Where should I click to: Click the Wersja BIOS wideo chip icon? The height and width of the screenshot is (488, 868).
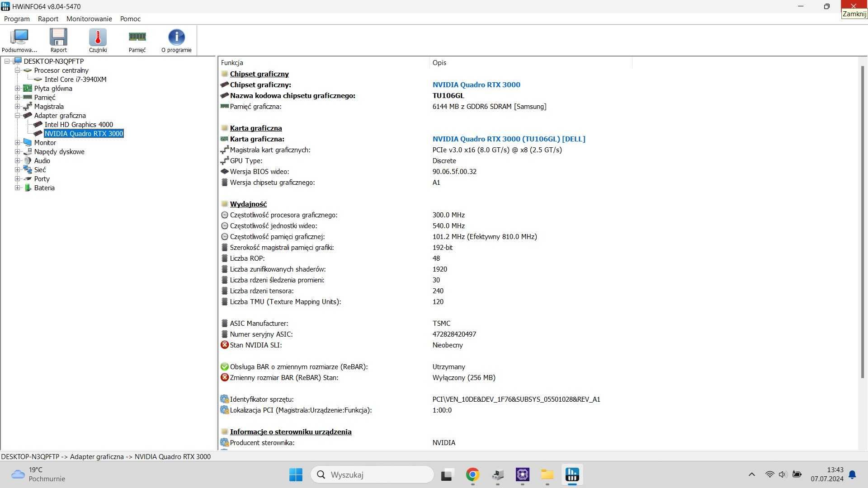click(x=224, y=171)
